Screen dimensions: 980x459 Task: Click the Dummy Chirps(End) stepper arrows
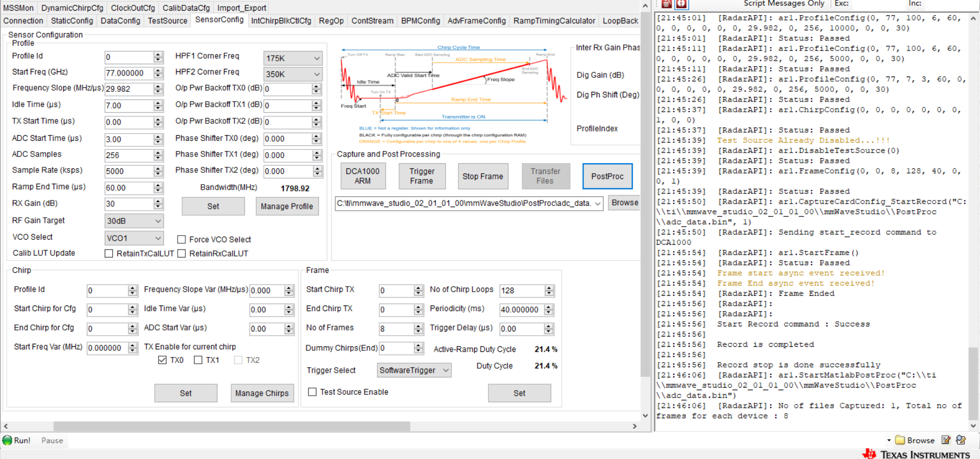419,348
